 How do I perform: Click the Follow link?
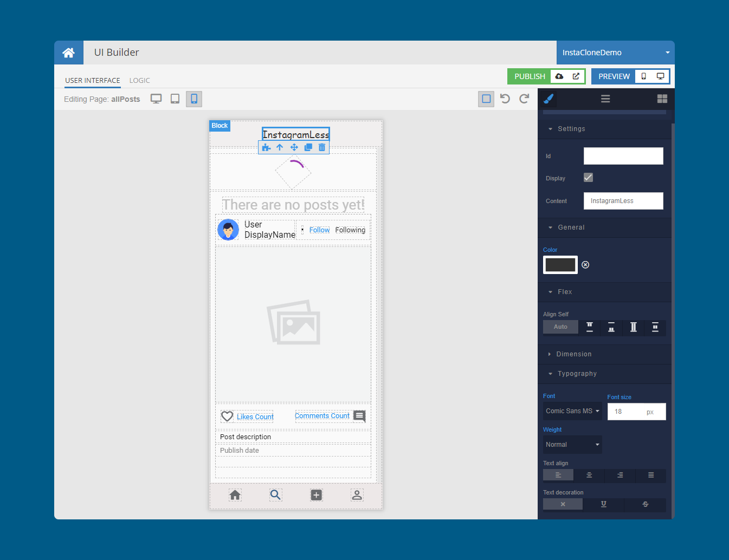click(x=320, y=230)
